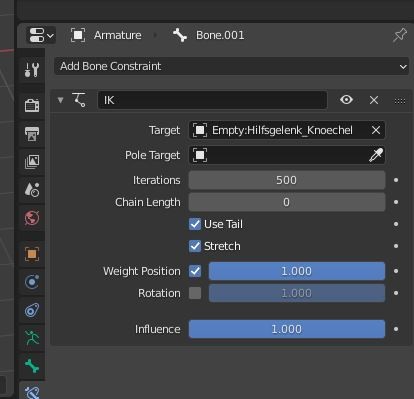
Task: Collapse the IK constraint panel
Action: (x=60, y=100)
